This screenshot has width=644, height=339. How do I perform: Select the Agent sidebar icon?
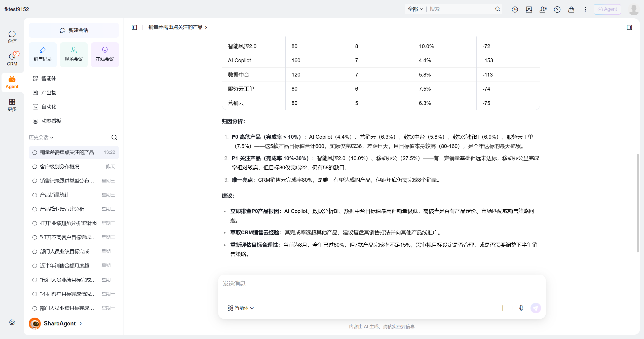pyautogui.click(x=12, y=82)
